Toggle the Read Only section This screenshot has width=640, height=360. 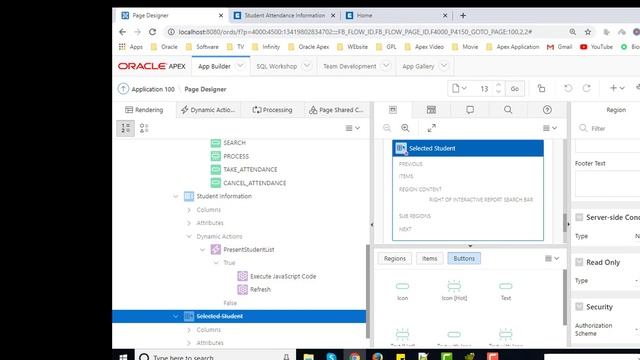[579, 262]
